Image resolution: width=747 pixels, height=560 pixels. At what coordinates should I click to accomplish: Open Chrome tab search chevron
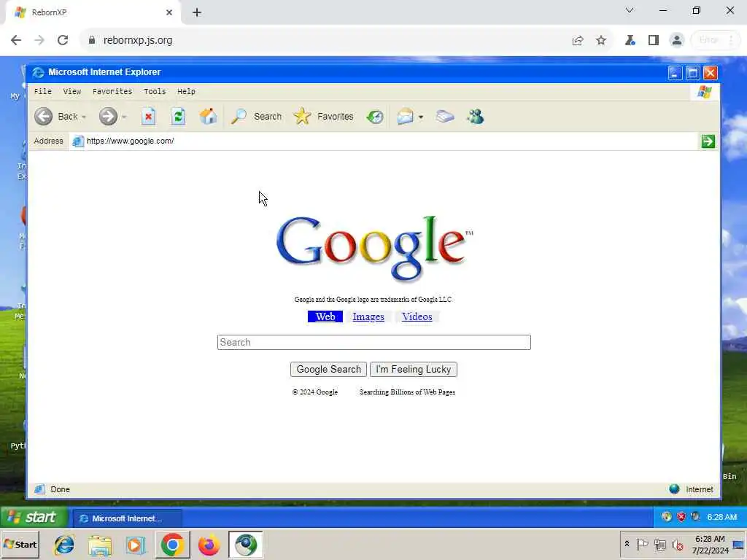click(630, 10)
